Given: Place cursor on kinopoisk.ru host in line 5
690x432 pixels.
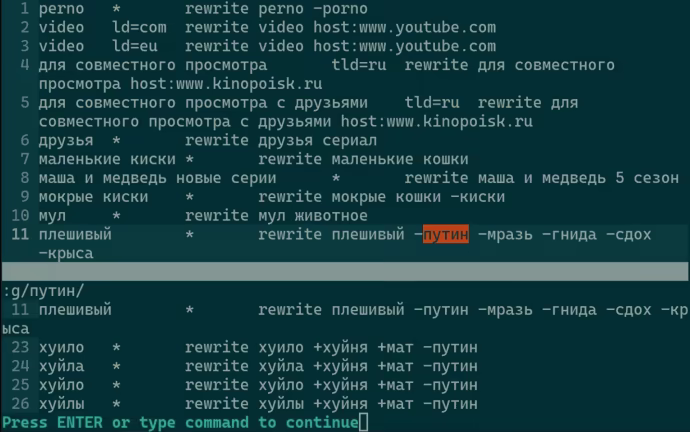Looking at the screenshot, I should tap(437, 121).
